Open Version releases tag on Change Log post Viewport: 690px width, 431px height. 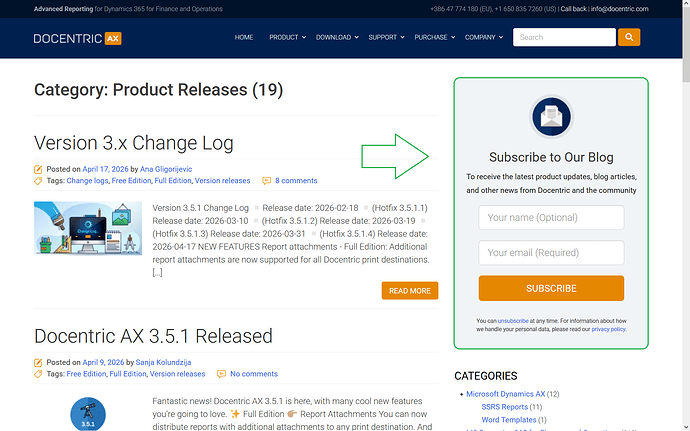(x=222, y=181)
